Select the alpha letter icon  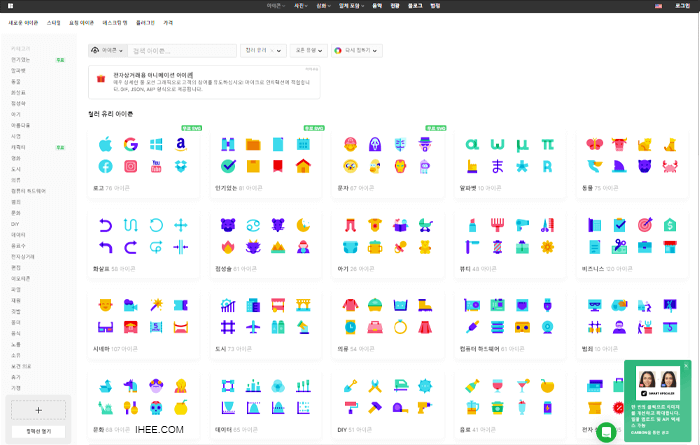click(472, 144)
